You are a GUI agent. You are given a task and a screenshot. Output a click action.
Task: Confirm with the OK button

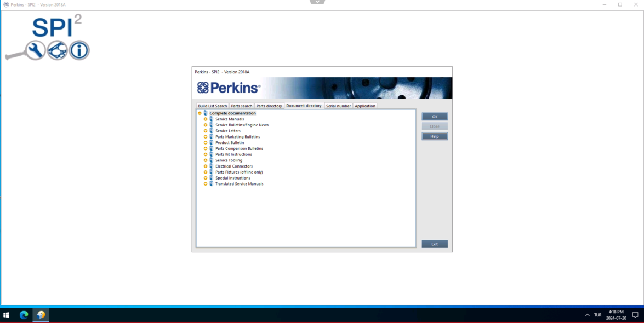tap(435, 117)
